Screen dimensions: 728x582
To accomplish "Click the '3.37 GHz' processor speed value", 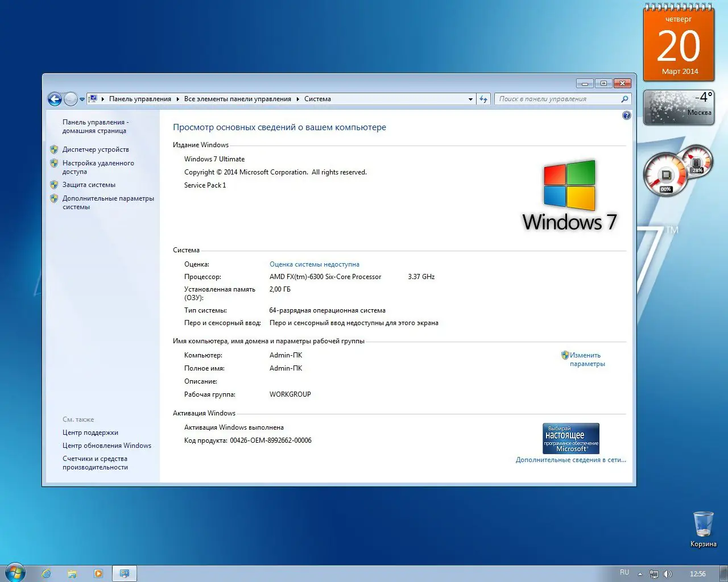I will tap(421, 277).
